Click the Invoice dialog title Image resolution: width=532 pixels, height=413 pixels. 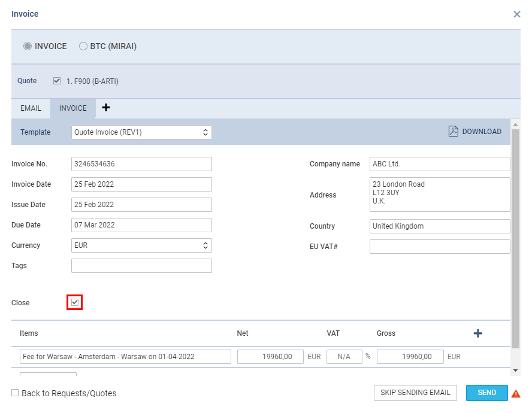[25, 14]
